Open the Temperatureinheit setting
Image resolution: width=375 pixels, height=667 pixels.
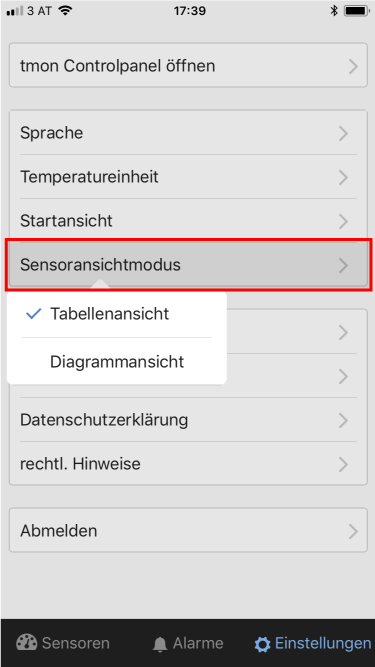188,177
